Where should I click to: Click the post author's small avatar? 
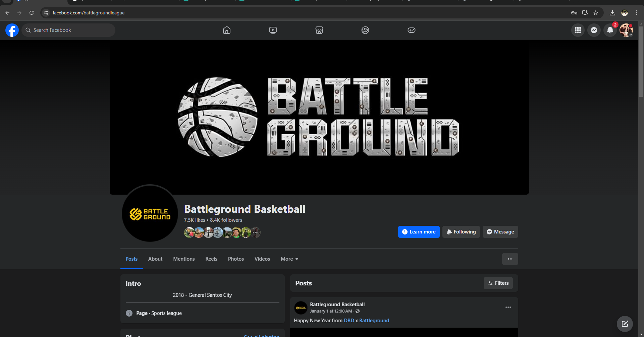(301, 308)
